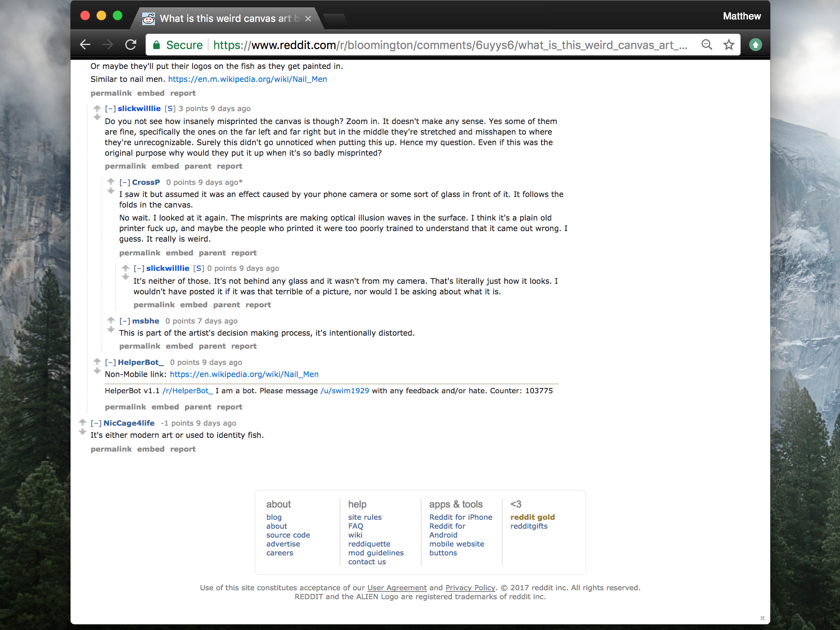
Task: Collapse msbhe's comment
Action: click(124, 321)
